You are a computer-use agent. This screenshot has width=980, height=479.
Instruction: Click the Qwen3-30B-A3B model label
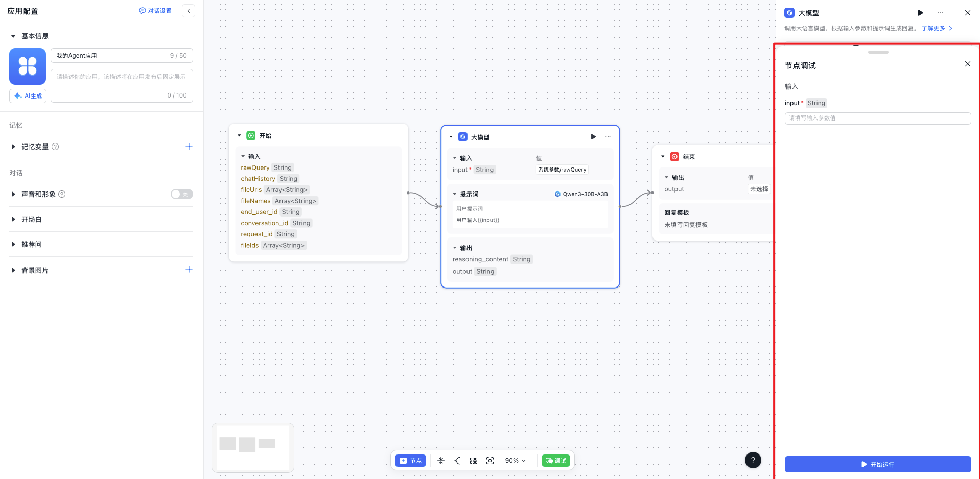581,194
